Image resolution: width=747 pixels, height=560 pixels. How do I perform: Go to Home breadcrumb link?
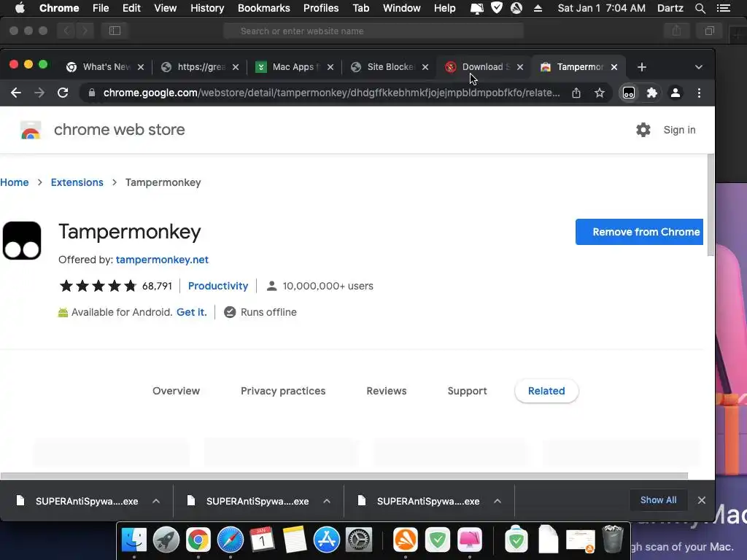click(x=15, y=182)
